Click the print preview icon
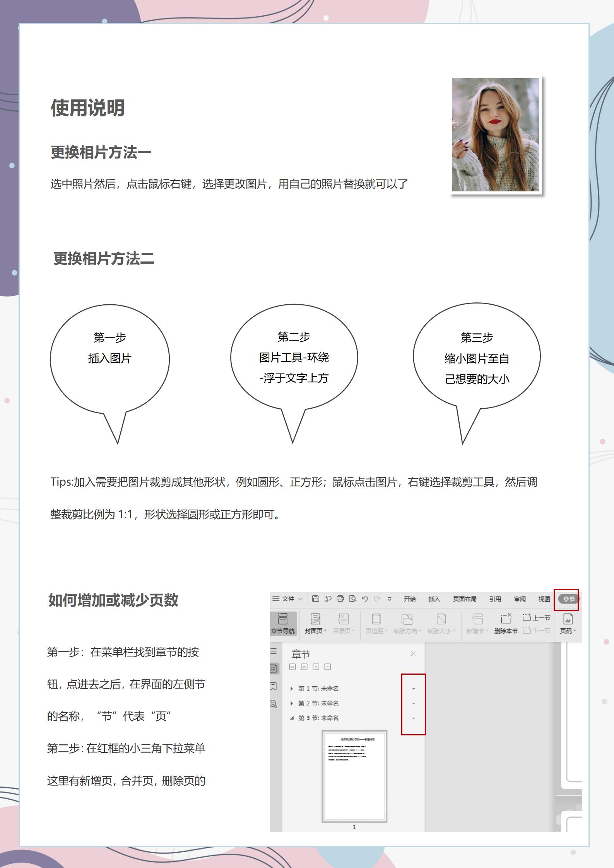The width and height of the screenshot is (614, 868). click(x=352, y=599)
